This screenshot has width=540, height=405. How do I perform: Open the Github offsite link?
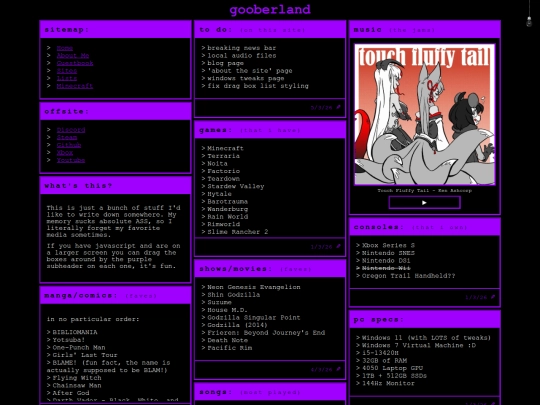(69, 145)
